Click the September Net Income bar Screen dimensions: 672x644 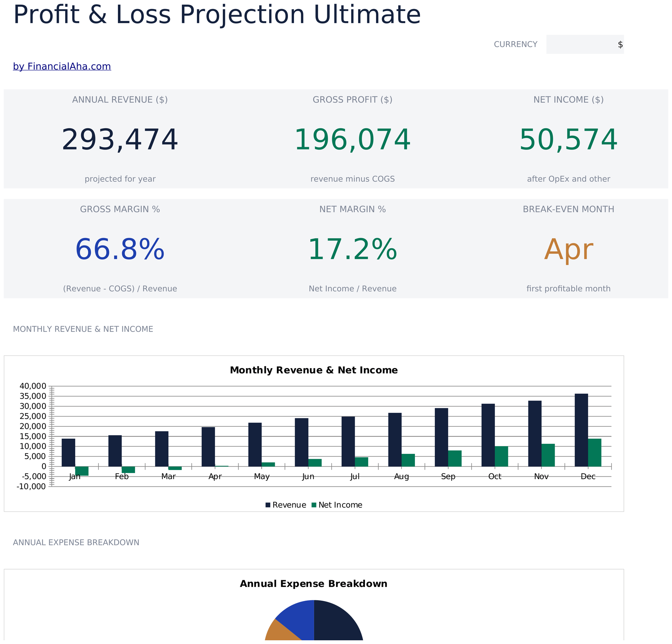pos(455,459)
